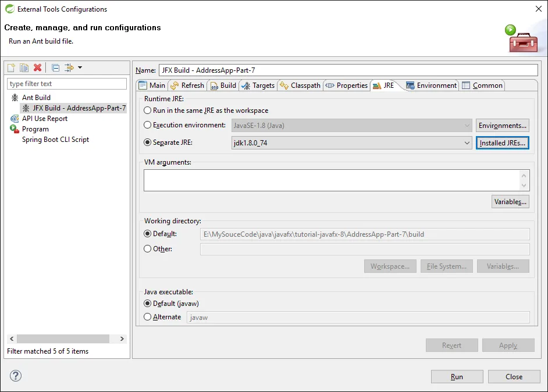Select API Use Report configuration type
This screenshot has height=392, width=548.
pos(44,119)
